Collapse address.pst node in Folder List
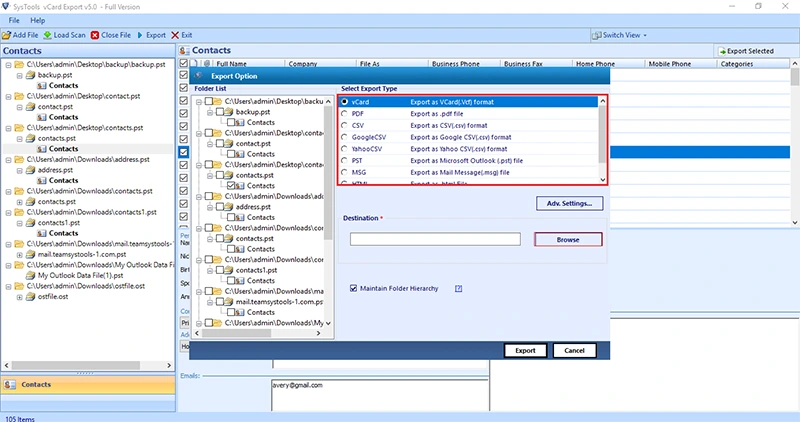The width and height of the screenshot is (800, 422). click(x=210, y=207)
